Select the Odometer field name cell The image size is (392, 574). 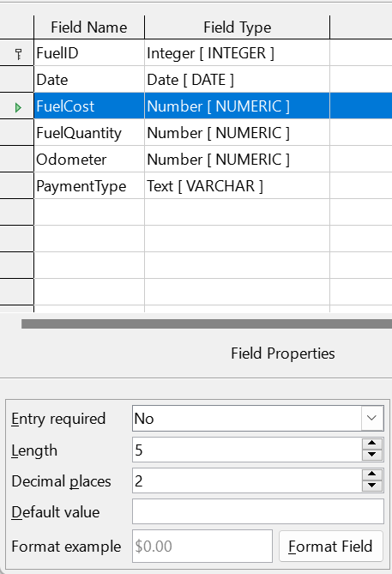point(89,160)
